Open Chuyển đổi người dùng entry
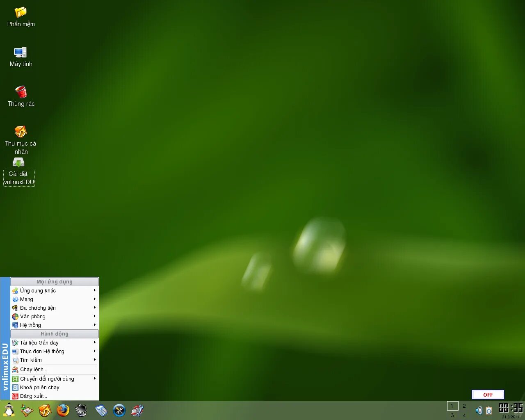Screen dimensions: 525x420 coord(55,379)
